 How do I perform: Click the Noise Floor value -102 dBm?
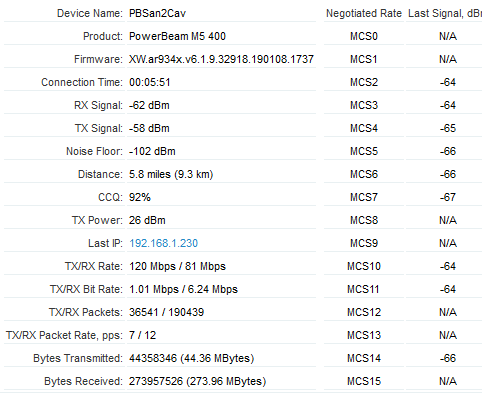pyautogui.click(x=152, y=151)
